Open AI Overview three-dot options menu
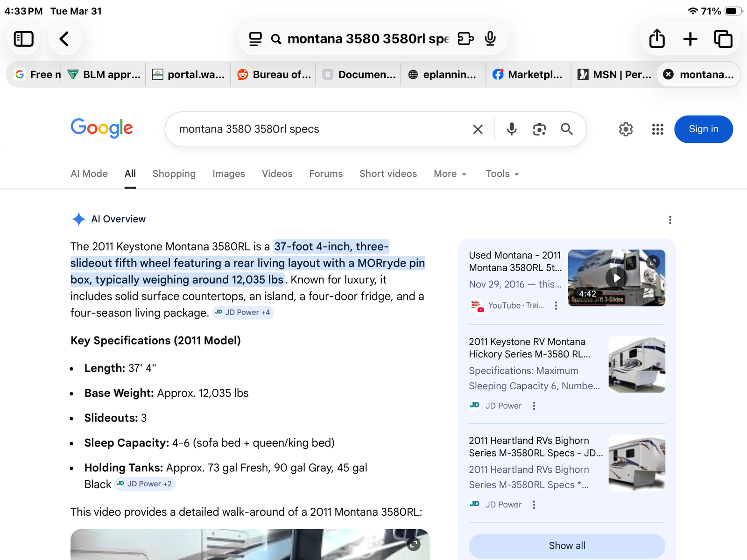This screenshot has width=747, height=560. [x=670, y=220]
